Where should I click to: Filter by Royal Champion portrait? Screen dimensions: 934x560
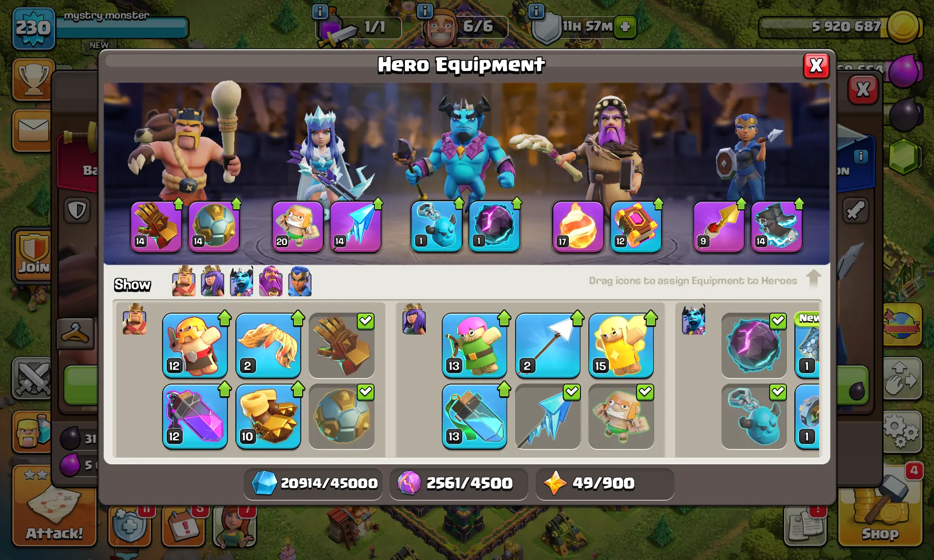point(300,281)
